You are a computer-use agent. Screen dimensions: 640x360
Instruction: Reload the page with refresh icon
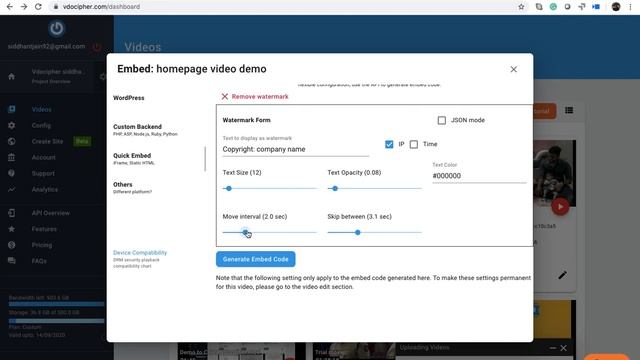point(38,7)
